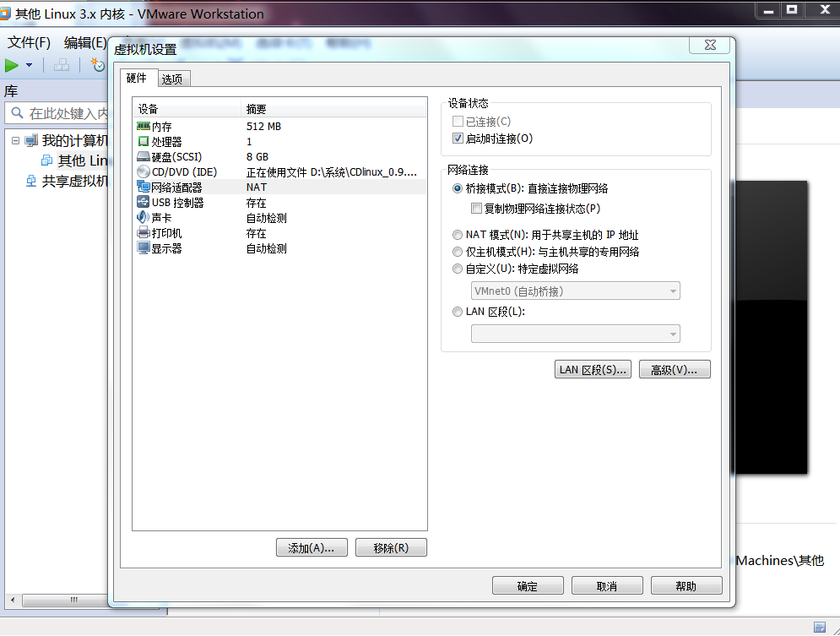Open help with 帮助 button
The width and height of the screenshot is (840, 636).
(x=686, y=585)
